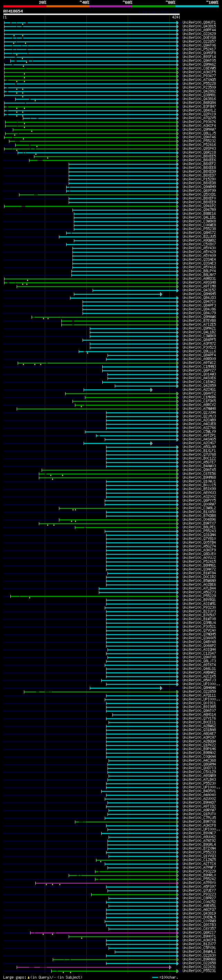The image size is (222, 980).
Task: Click hit label UniRef100_C6EVW5
Action: (x=199, y=68)
